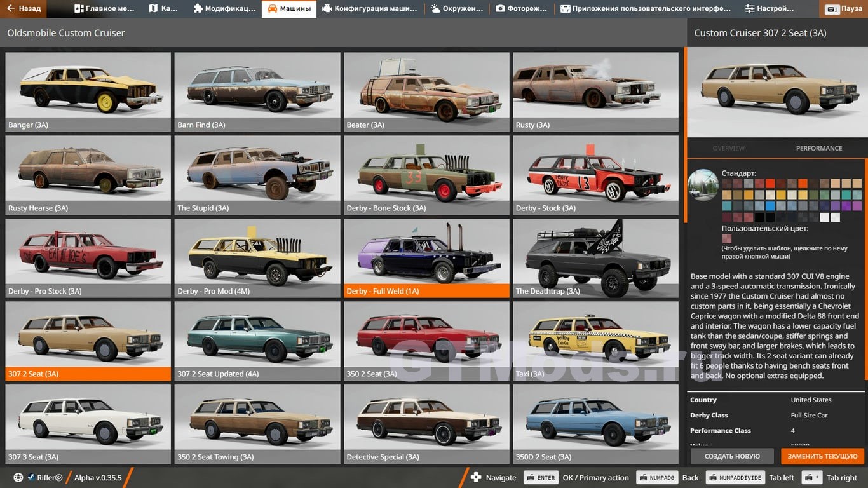The width and height of the screenshot is (868, 488).
Task: Pick the red 350 2 Seat (3A)
Action: tap(426, 341)
